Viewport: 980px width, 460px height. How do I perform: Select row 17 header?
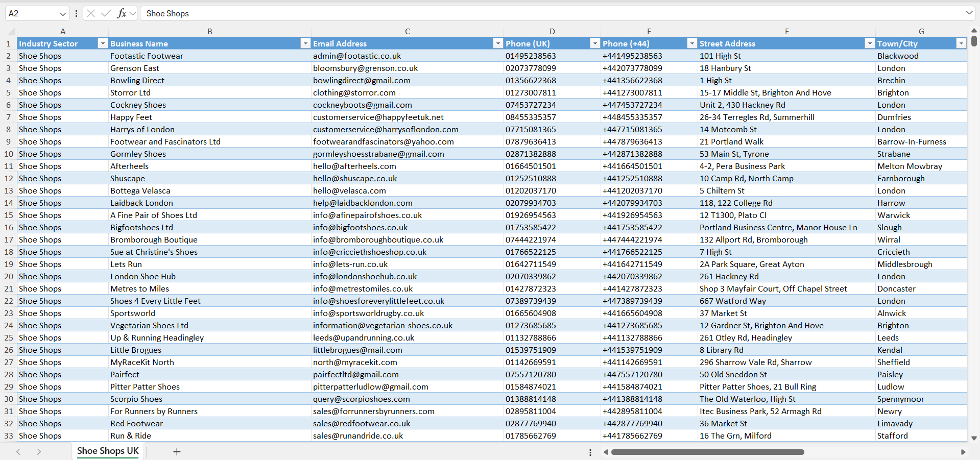[x=8, y=240]
